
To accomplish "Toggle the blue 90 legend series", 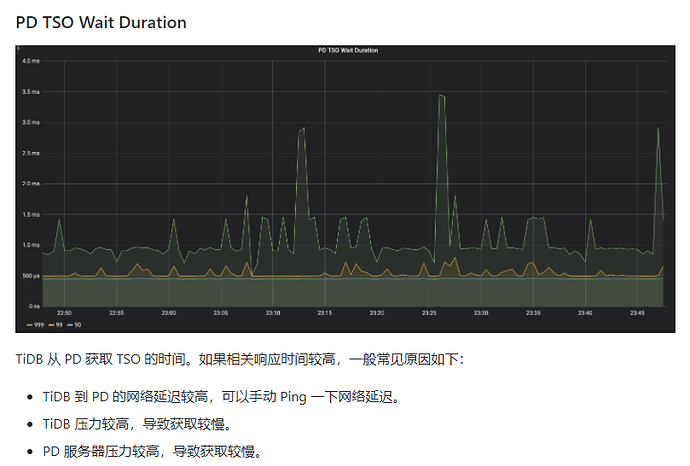I will click(x=74, y=325).
